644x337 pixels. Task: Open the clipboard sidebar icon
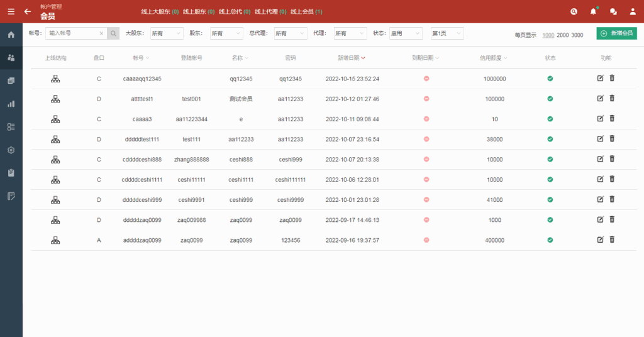11,173
